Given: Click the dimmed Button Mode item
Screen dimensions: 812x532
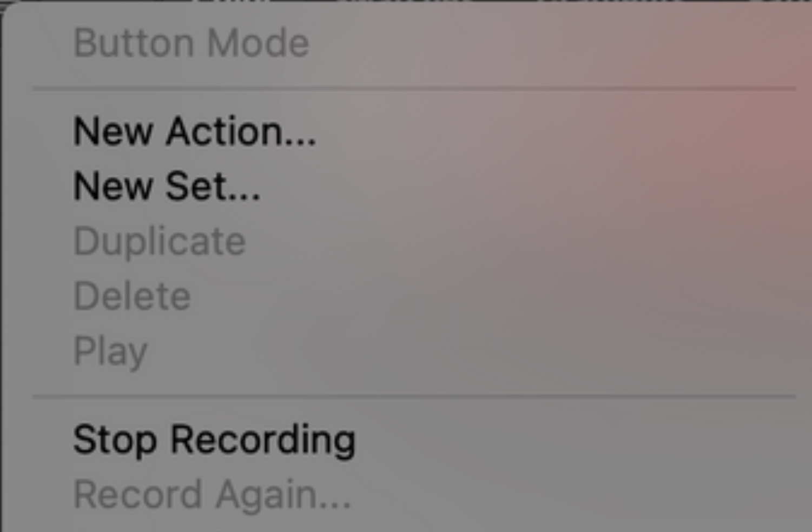Looking at the screenshot, I should pos(191,42).
